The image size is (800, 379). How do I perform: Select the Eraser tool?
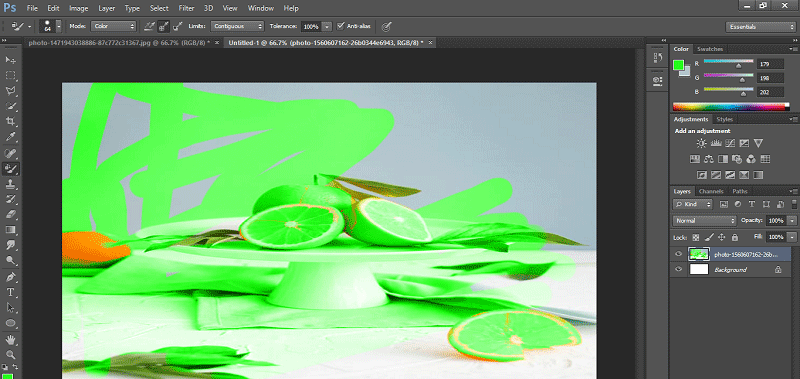point(10,215)
